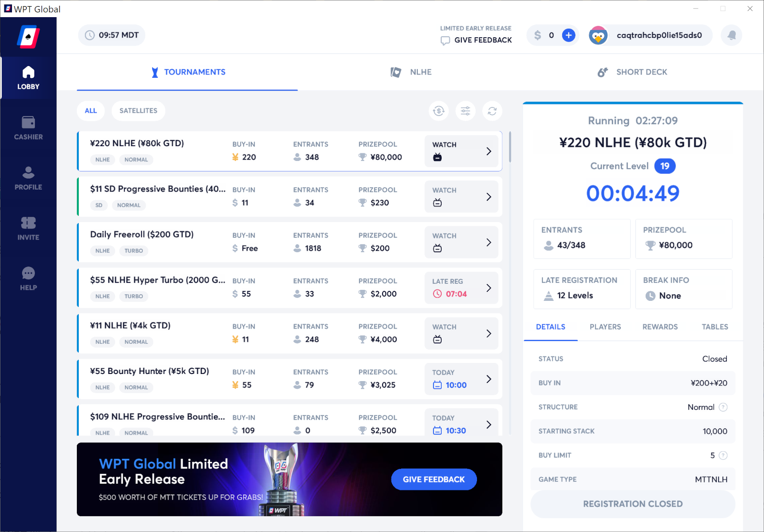This screenshot has width=764, height=532.
Task: Click the late reg clock icon 07:04
Action: [437, 294]
